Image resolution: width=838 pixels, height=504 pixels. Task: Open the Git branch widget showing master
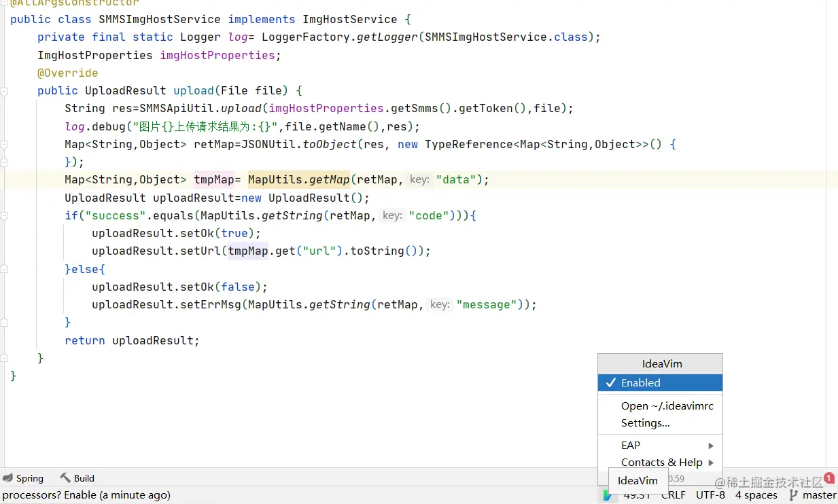813,495
